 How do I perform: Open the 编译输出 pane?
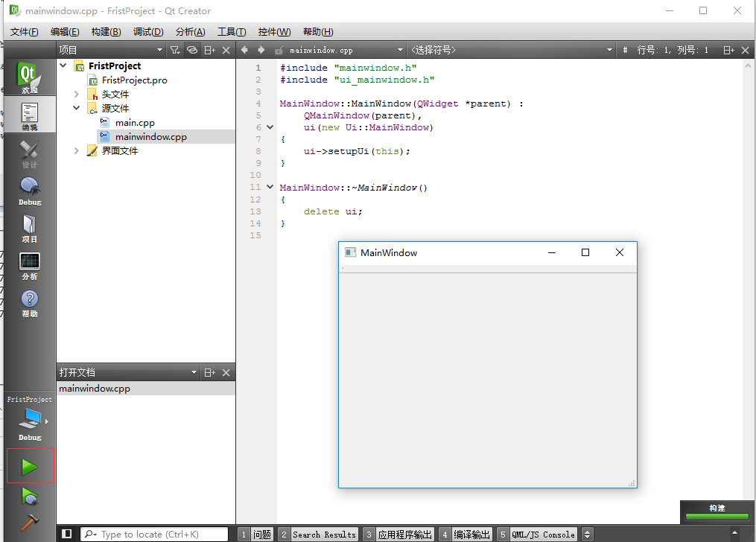pos(466,535)
